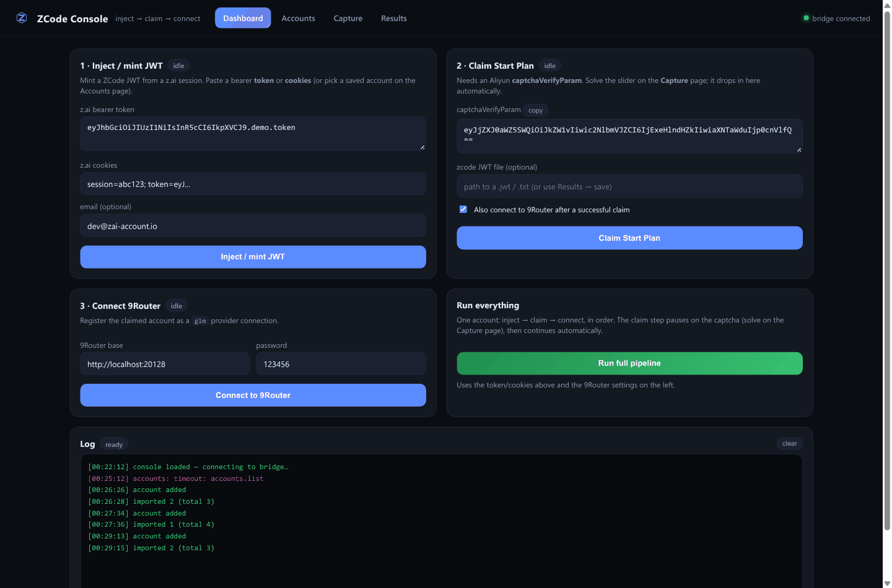This screenshot has width=892, height=588.
Task: Click the scrollbar down arrow
Action: click(x=887, y=583)
